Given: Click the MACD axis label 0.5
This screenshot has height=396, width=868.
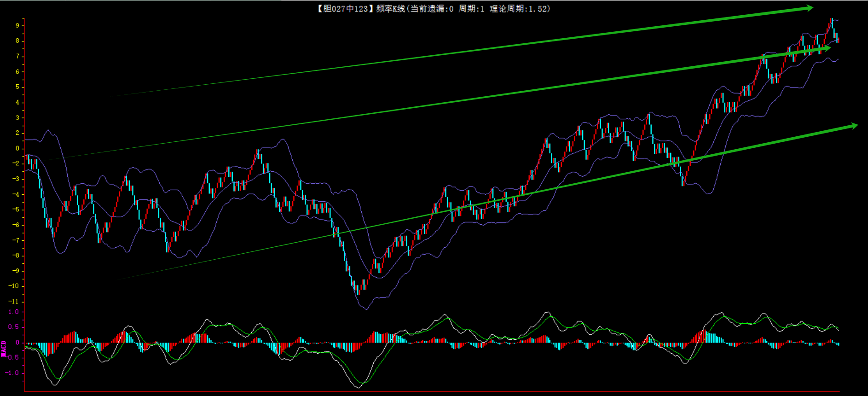Looking at the screenshot, I should coord(14,327).
